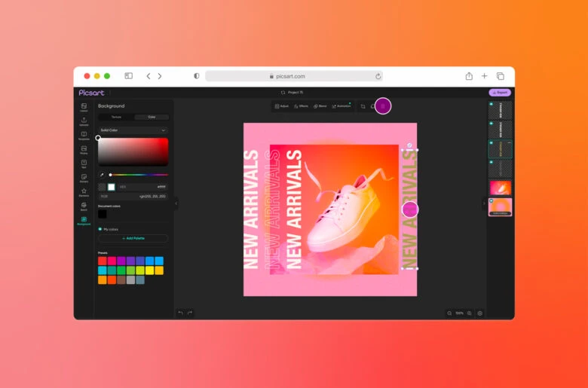Click the Export button
Image resolution: width=588 pixels, height=388 pixels.
[x=500, y=93]
